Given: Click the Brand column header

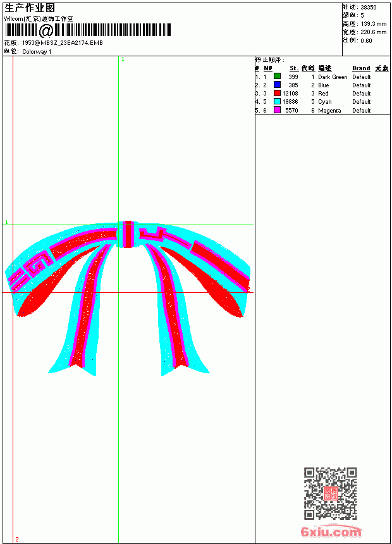Looking at the screenshot, I should point(361,68).
